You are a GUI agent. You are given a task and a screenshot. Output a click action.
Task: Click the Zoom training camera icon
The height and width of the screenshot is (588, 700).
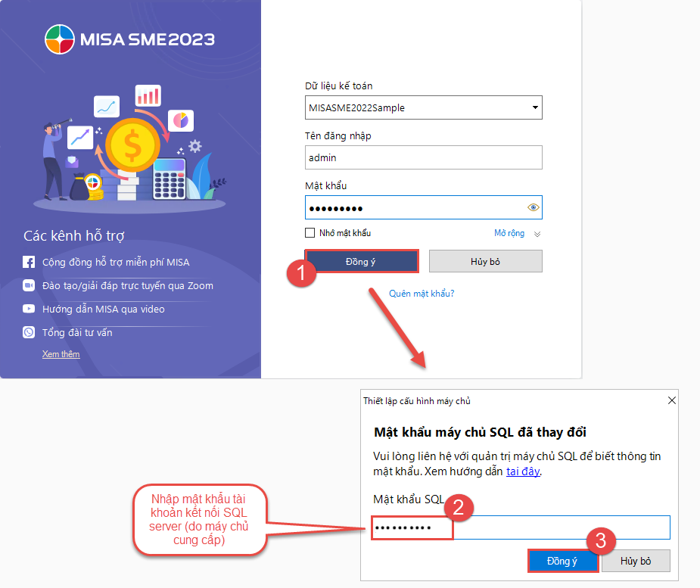pos(29,286)
